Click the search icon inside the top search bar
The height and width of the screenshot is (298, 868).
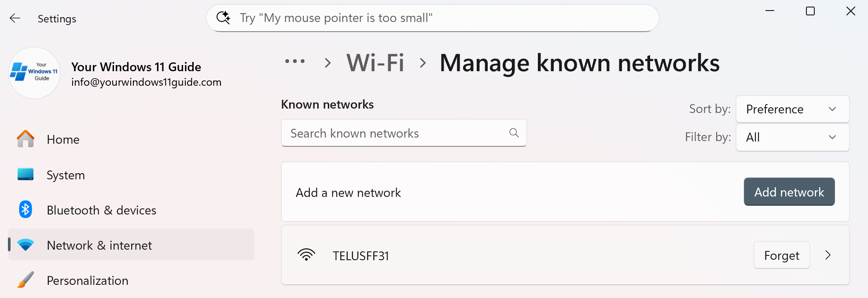click(x=224, y=18)
